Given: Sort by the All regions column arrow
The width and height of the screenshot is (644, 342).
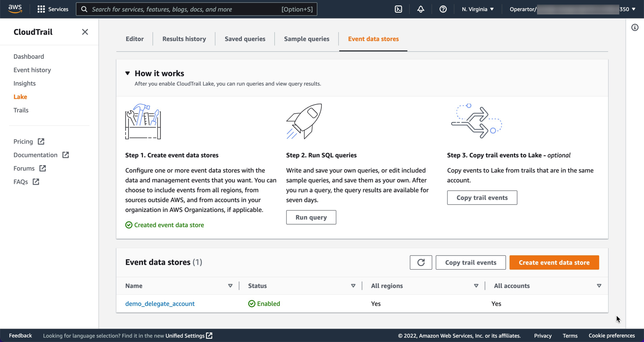Looking at the screenshot, I should pyautogui.click(x=476, y=286).
